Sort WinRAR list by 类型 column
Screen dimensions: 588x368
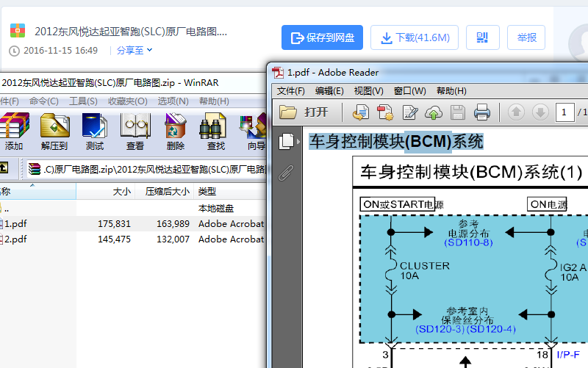pyautogui.click(x=230, y=192)
